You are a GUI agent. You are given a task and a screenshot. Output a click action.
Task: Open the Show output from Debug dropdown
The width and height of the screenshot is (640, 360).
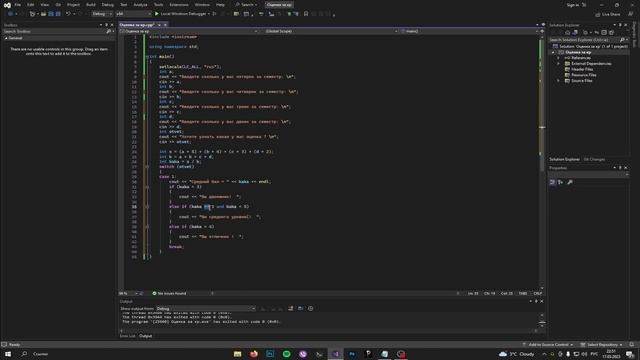[x=206, y=309]
